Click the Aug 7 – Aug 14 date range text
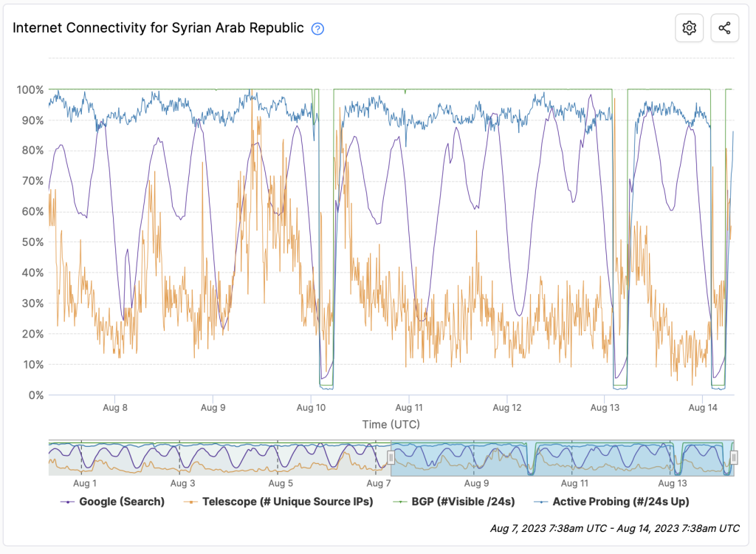 pyautogui.click(x=614, y=528)
